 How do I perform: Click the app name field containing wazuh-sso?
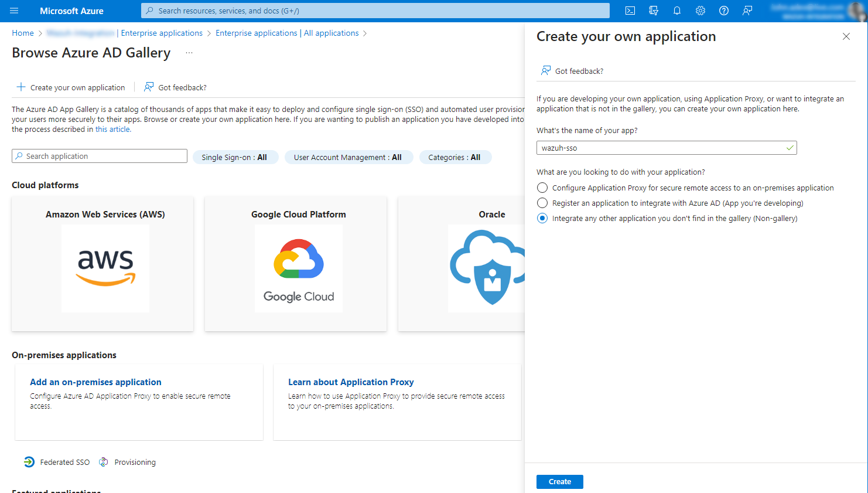pyautogui.click(x=662, y=148)
